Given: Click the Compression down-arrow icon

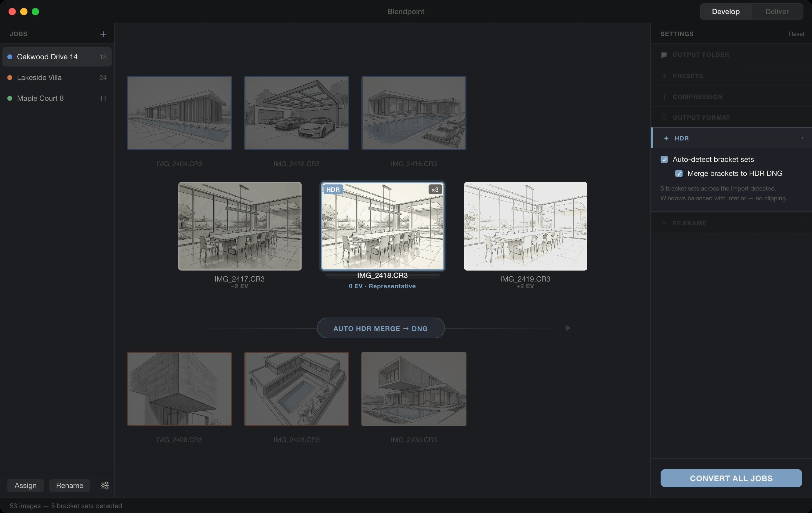Looking at the screenshot, I should point(664,97).
